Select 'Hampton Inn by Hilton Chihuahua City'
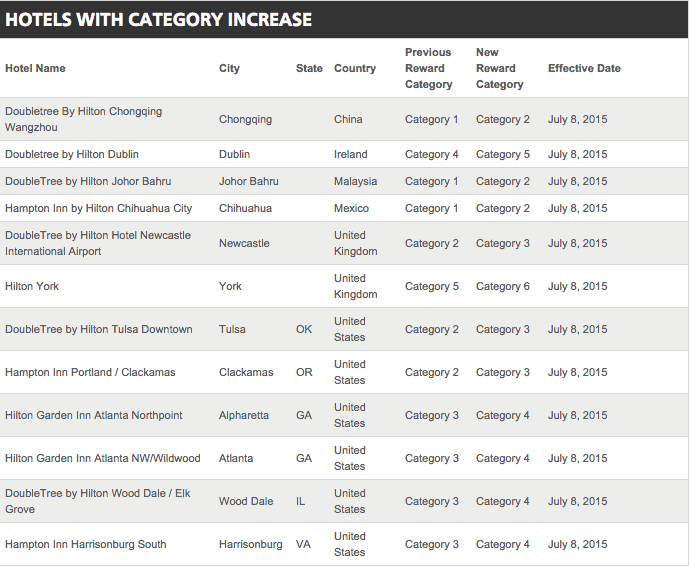 click(99, 208)
